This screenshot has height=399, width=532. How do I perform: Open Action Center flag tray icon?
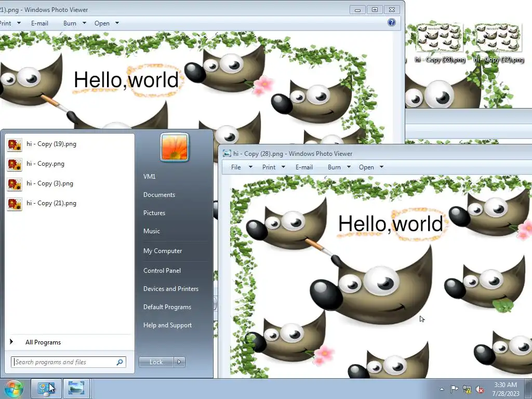[x=454, y=389]
